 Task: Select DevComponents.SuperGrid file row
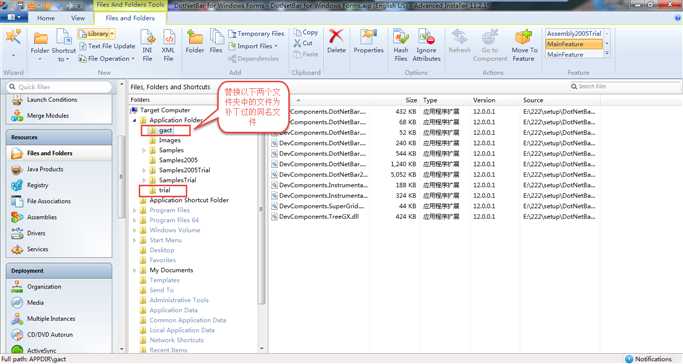(321, 206)
